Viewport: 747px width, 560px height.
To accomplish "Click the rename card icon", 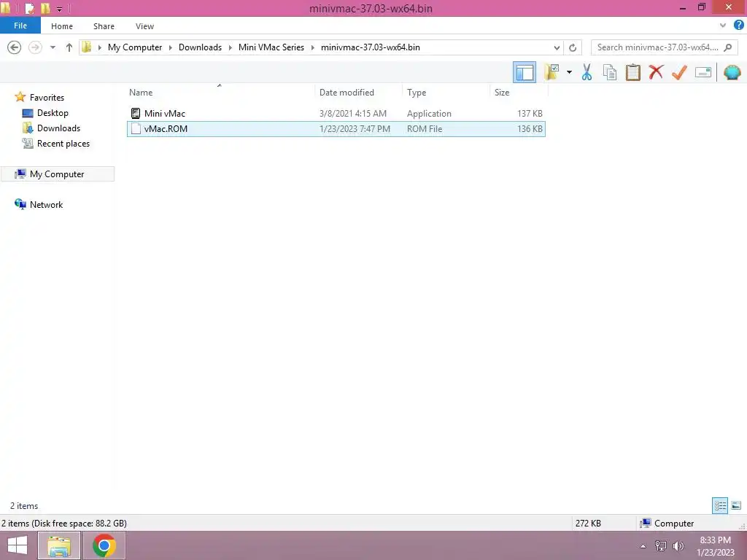I will click(x=703, y=72).
